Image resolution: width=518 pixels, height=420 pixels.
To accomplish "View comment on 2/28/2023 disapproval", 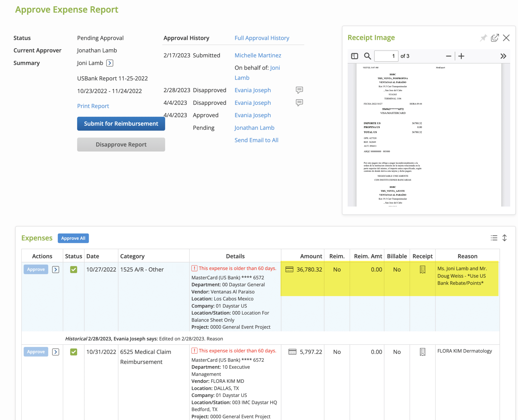I will (299, 90).
